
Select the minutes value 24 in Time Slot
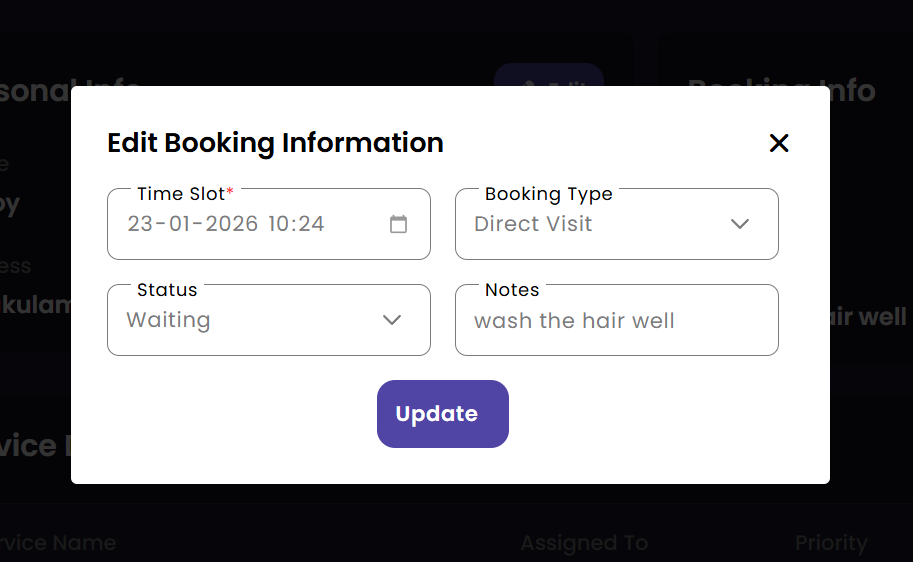point(311,224)
